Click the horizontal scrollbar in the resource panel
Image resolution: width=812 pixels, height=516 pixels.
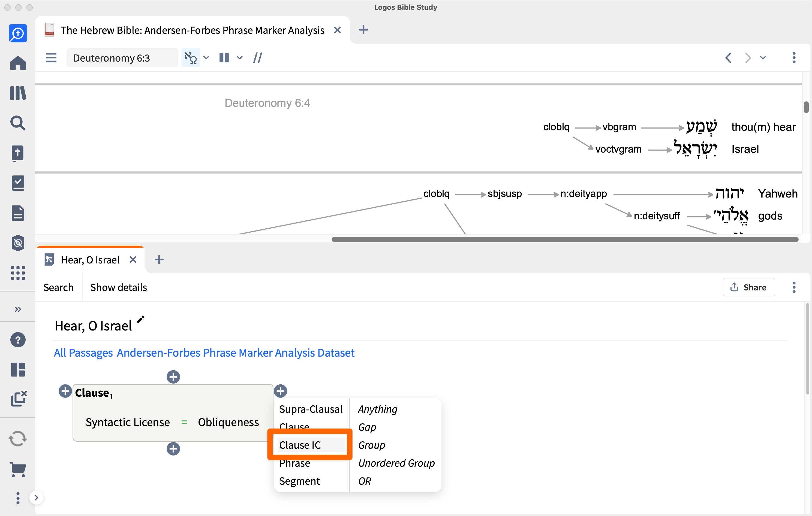pos(565,239)
